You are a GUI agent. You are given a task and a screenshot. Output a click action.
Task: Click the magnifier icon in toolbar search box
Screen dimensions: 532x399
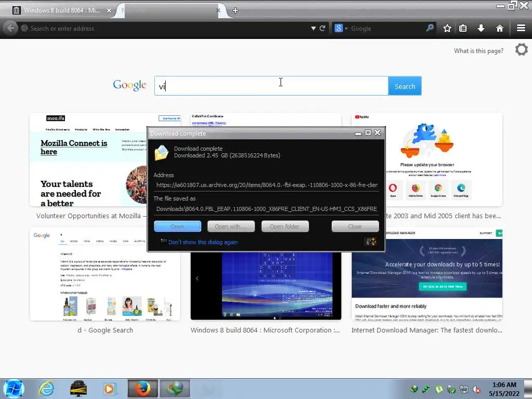point(430,28)
